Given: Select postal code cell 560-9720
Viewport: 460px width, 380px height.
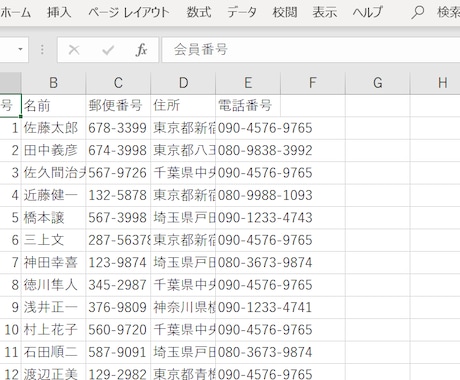Looking at the screenshot, I should [118, 330].
